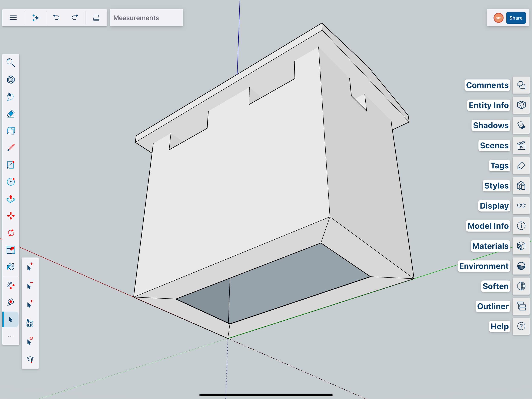Viewport: 532px width, 399px height.
Task: Click the Tags label
Action: (x=499, y=166)
